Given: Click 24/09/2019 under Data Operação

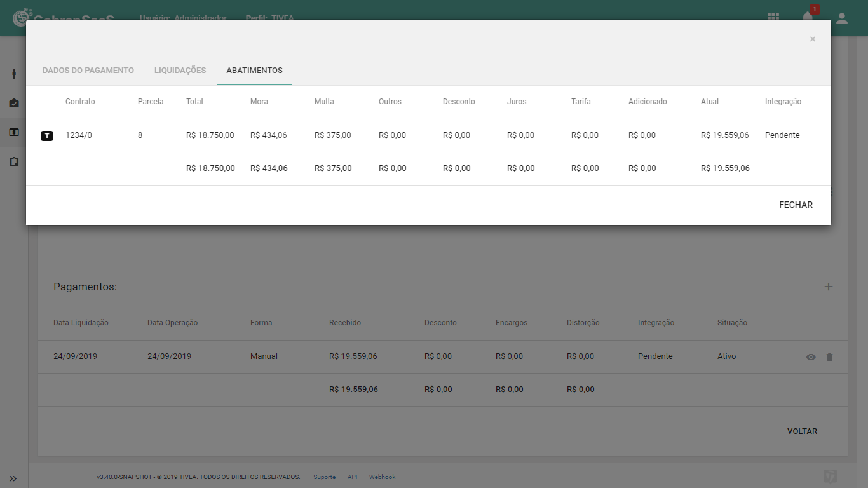Looking at the screenshot, I should point(169,356).
